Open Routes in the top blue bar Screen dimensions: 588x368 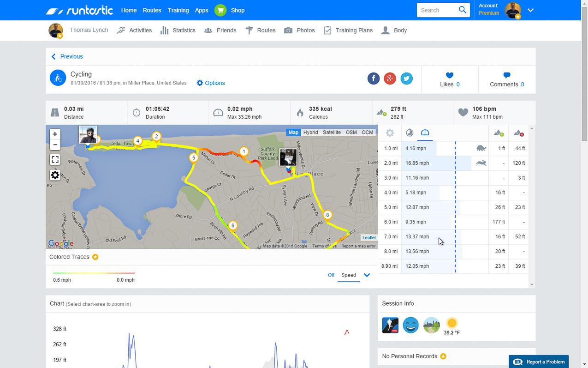tap(152, 10)
